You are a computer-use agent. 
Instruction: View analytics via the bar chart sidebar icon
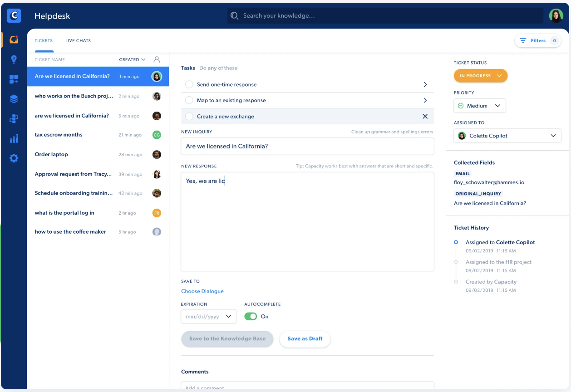point(14,138)
